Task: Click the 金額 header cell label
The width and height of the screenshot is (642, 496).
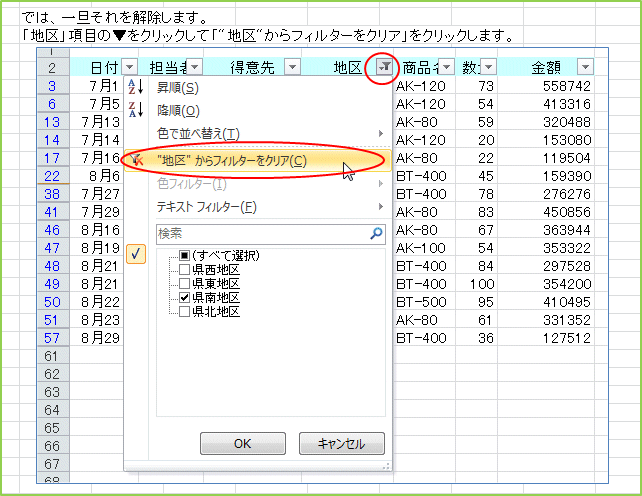Action: pyautogui.click(x=546, y=68)
